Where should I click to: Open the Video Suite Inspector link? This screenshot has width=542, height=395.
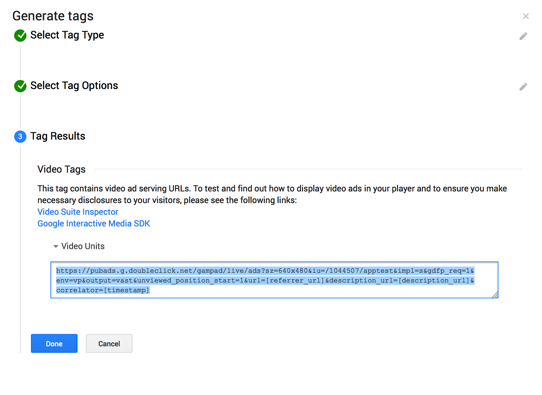tap(78, 212)
